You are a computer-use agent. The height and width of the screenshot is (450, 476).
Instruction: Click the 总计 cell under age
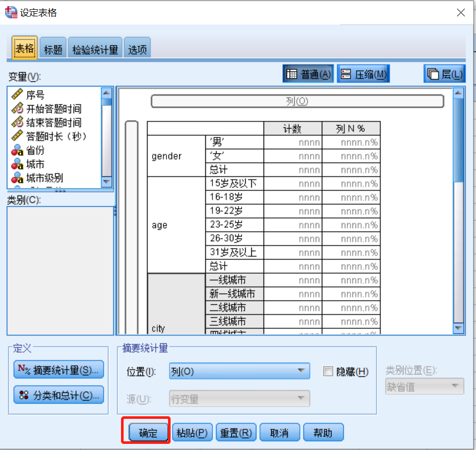(x=234, y=266)
